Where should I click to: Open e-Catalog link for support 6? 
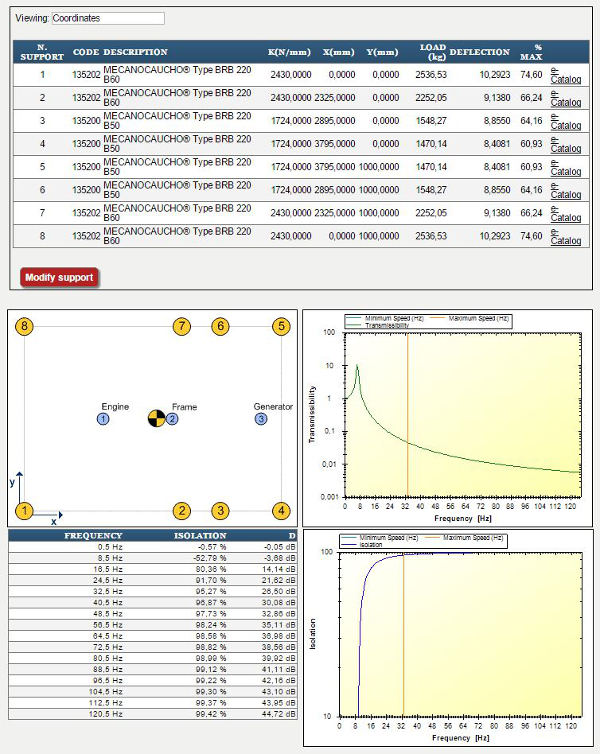click(x=565, y=190)
